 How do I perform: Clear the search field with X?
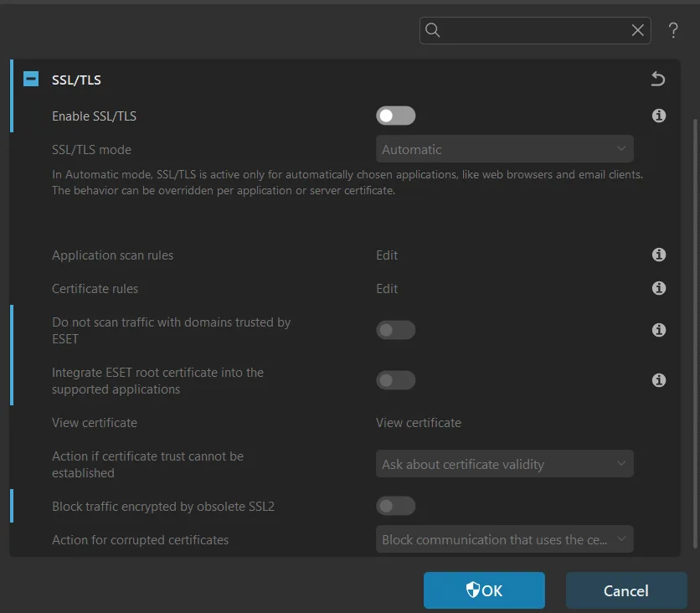tap(637, 30)
